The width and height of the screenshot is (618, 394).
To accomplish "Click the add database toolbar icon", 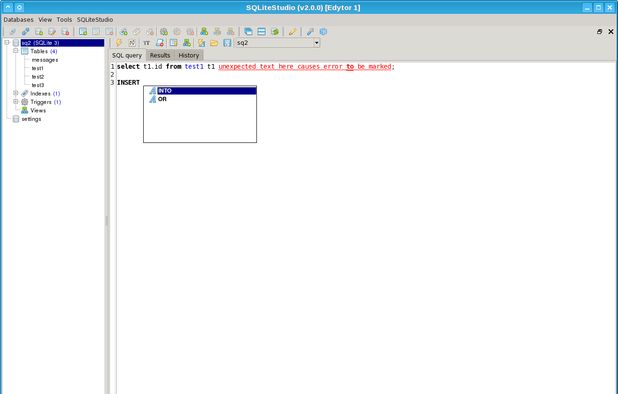I will (39, 32).
